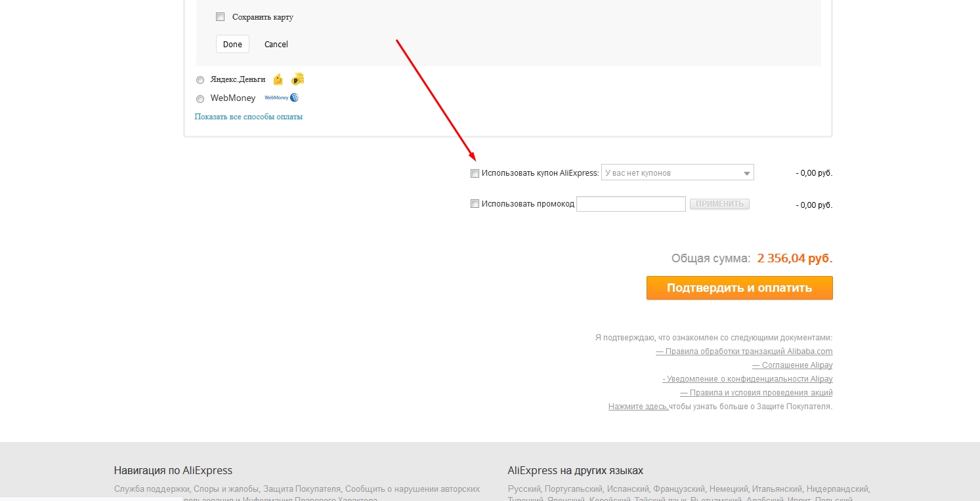Click the Yandex wallet icon

pyautogui.click(x=278, y=79)
